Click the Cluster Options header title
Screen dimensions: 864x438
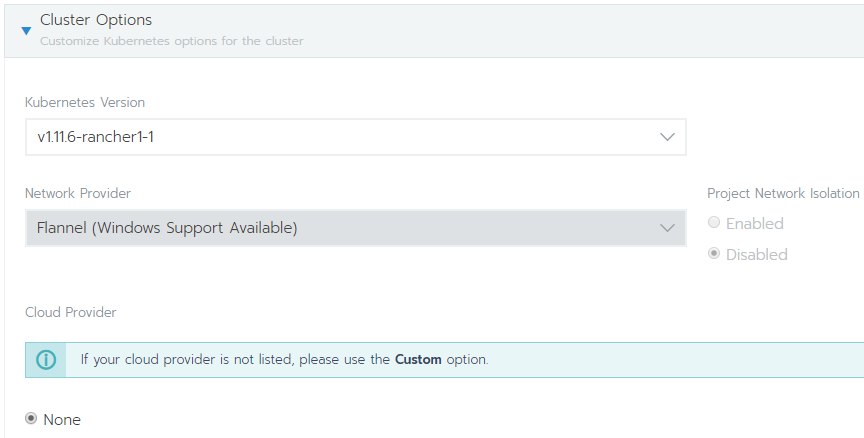coord(96,20)
